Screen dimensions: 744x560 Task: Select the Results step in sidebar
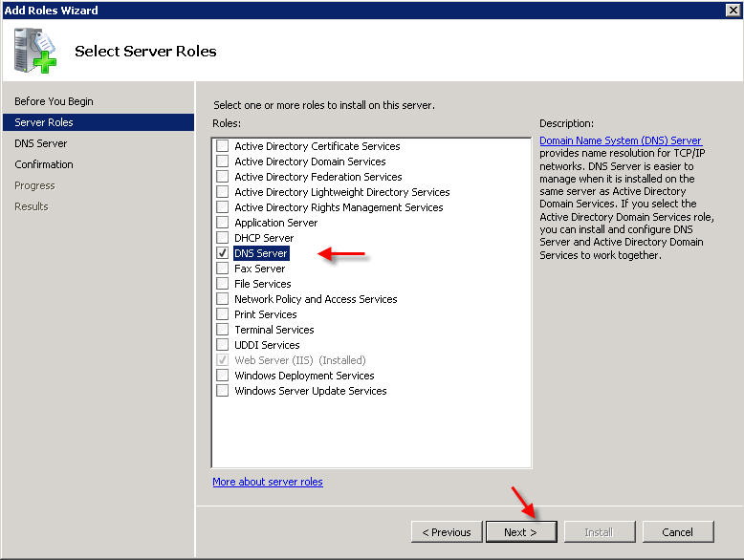pos(32,206)
